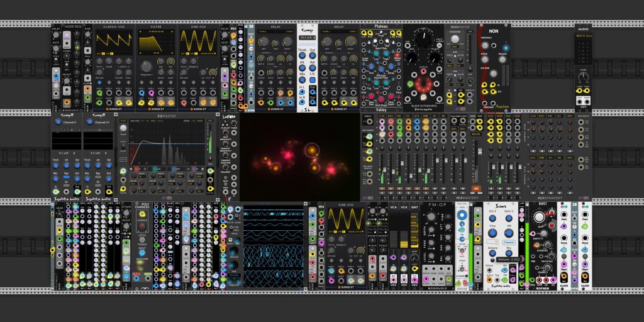Open the 4:1 soft dropdown on Channel A1 compressor

coord(98,153)
